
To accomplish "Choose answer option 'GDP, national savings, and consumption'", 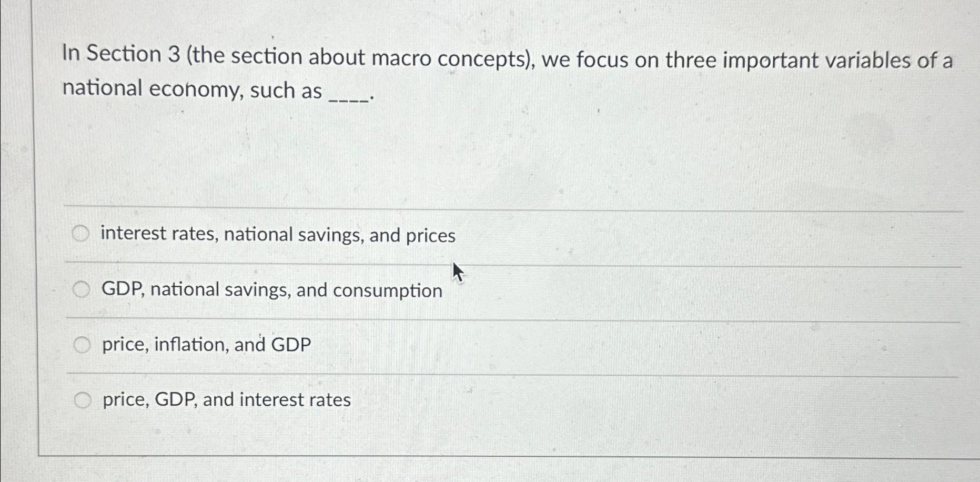I will point(271,290).
